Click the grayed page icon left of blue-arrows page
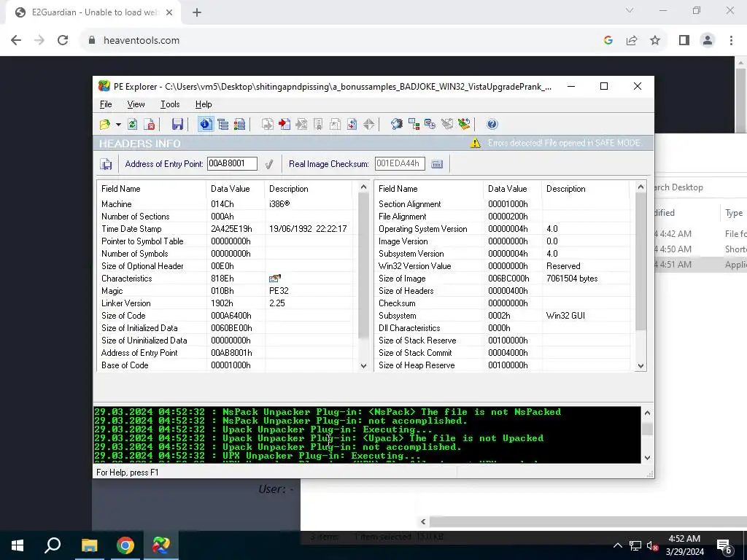This screenshot has width=747, height=560. point(335,124)
